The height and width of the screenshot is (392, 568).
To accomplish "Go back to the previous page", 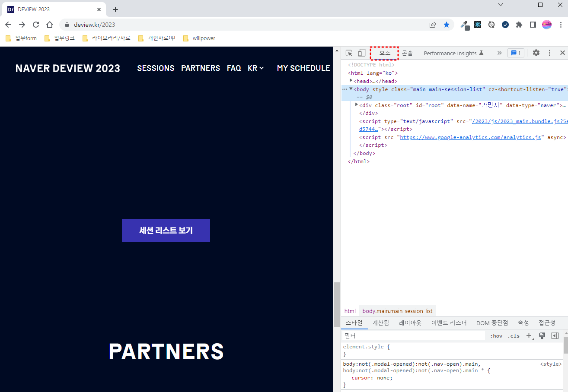I will (x=8, y=25).
